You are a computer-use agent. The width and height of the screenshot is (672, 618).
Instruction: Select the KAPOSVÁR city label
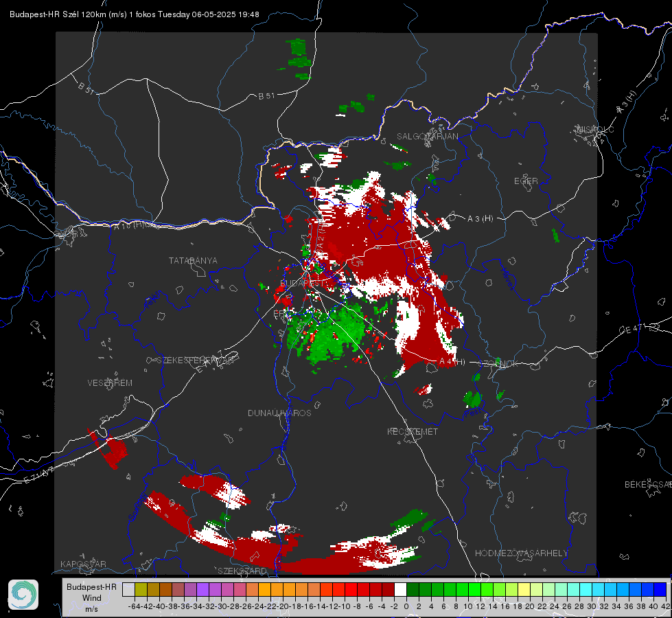[x=83, y=564]
